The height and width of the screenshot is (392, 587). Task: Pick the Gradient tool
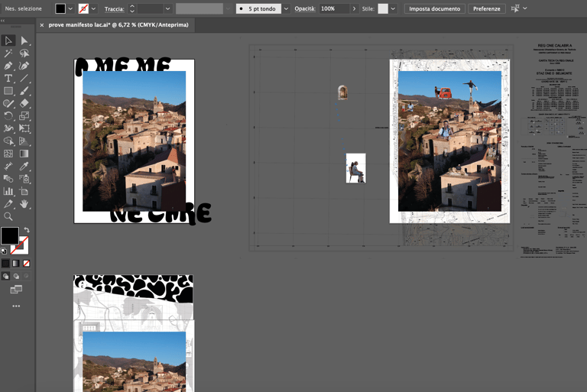pyautogui.click(x=24, y=154)
